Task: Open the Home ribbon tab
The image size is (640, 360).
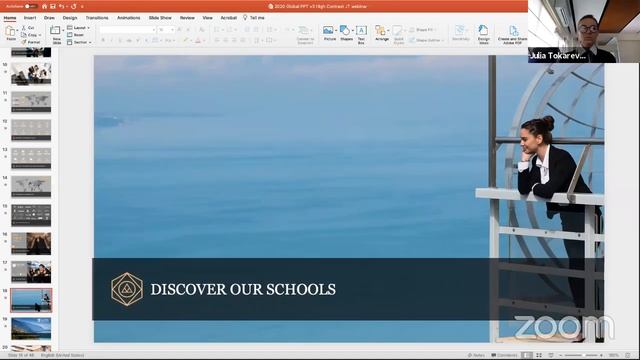Action: pyautogui.click(x=10, y=18)
